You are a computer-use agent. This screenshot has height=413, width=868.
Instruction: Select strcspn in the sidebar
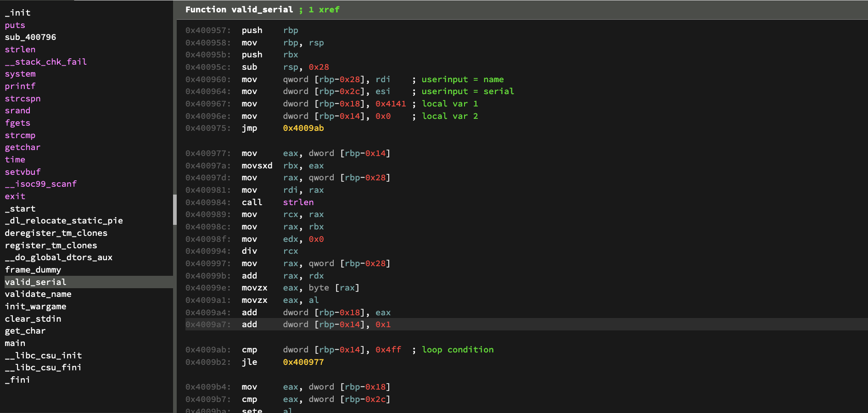click(22, 99)
